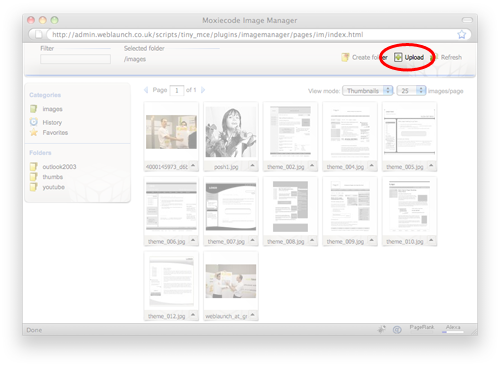Click the Create folder icon
The width and height of the screenshot is (500, 366).
(x=345, y=57)
